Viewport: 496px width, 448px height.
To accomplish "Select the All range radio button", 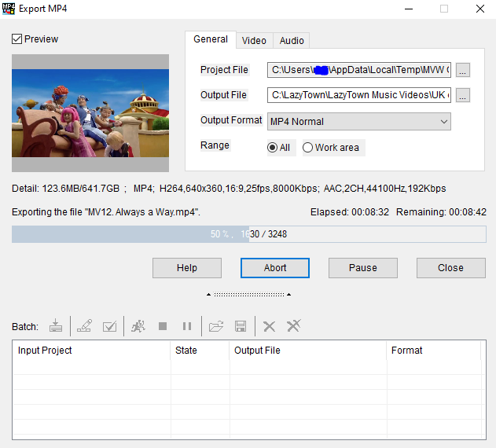I will coord(272,148).
